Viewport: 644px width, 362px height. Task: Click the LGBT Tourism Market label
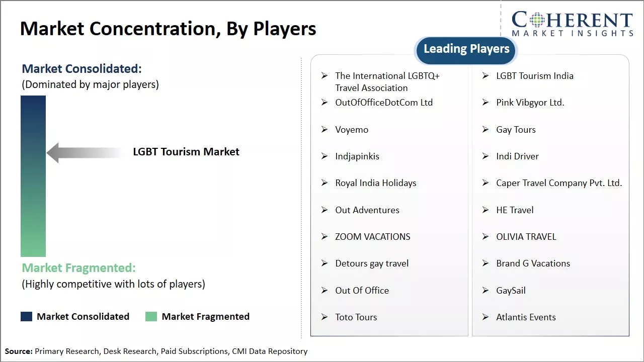[186, 152]
